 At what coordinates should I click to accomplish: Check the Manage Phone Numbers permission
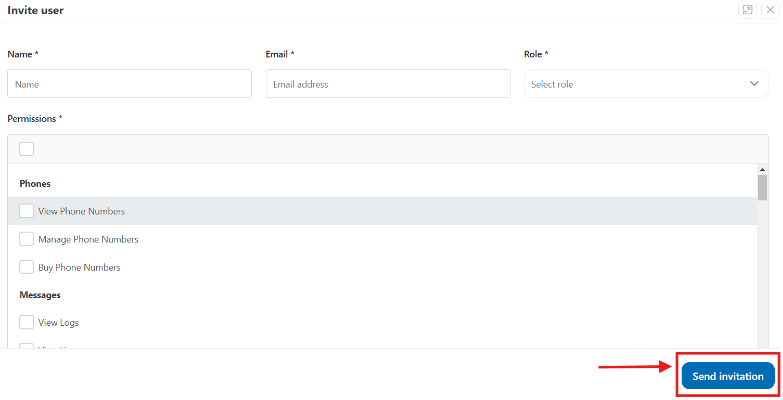click(26, 239)
